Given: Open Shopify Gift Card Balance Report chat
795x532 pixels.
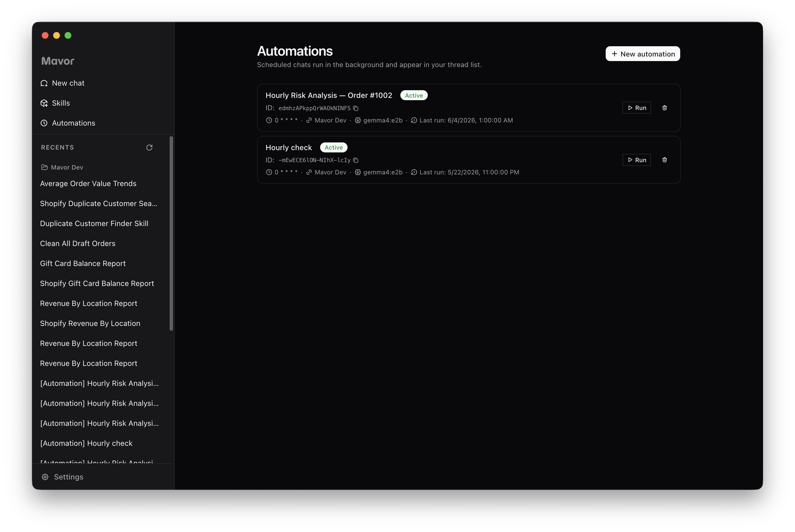Looking at the screenshot, I should coord(97,284).
